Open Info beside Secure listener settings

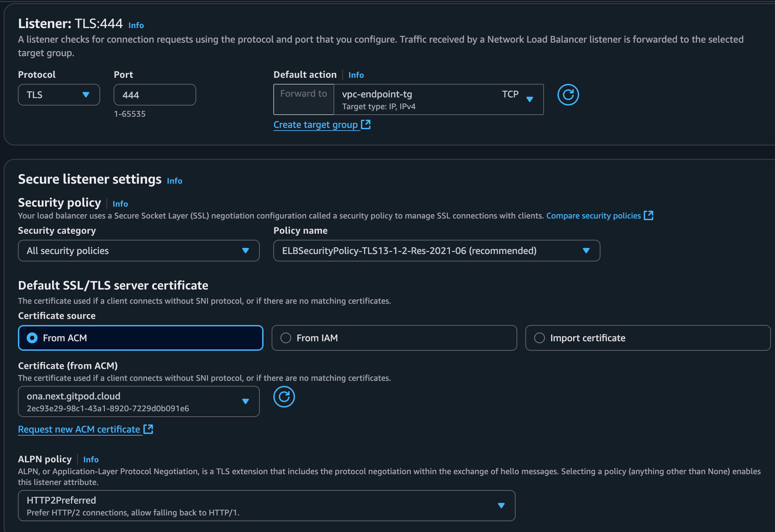[x=175, y=181]
